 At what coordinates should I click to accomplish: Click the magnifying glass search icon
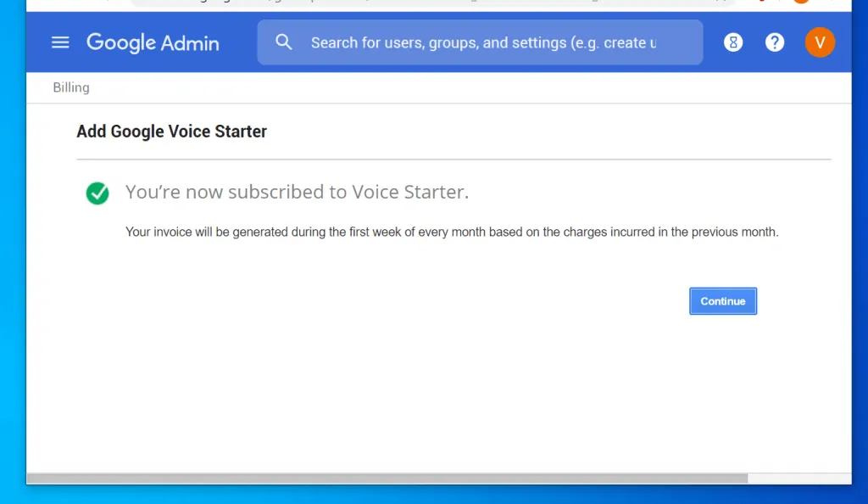tap(284, 42)
